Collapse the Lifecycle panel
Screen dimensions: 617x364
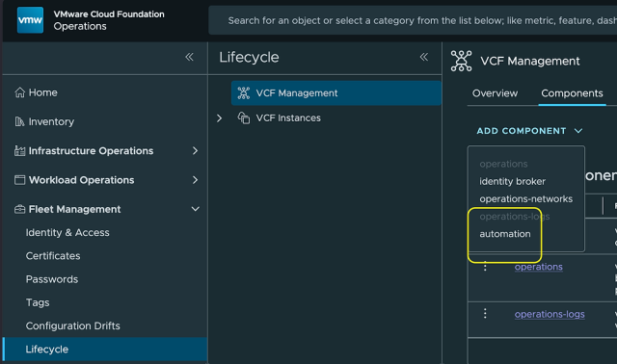(424, 57)
